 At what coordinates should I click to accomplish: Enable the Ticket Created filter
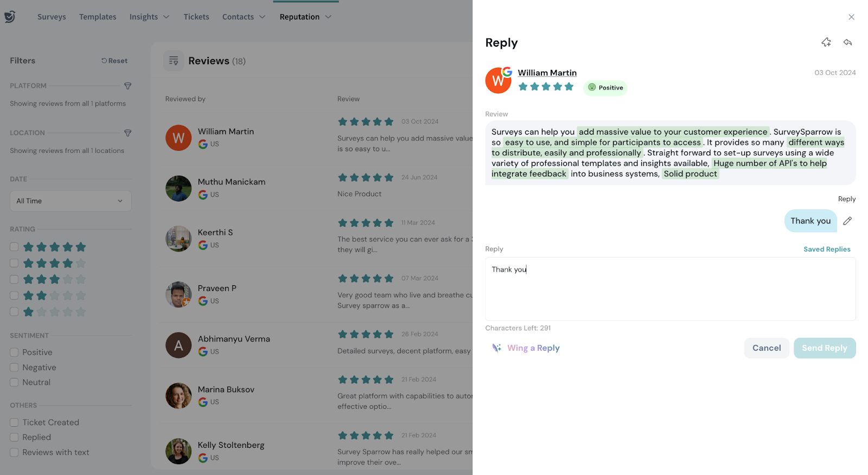pyautogui.click(x=14, y=422)
